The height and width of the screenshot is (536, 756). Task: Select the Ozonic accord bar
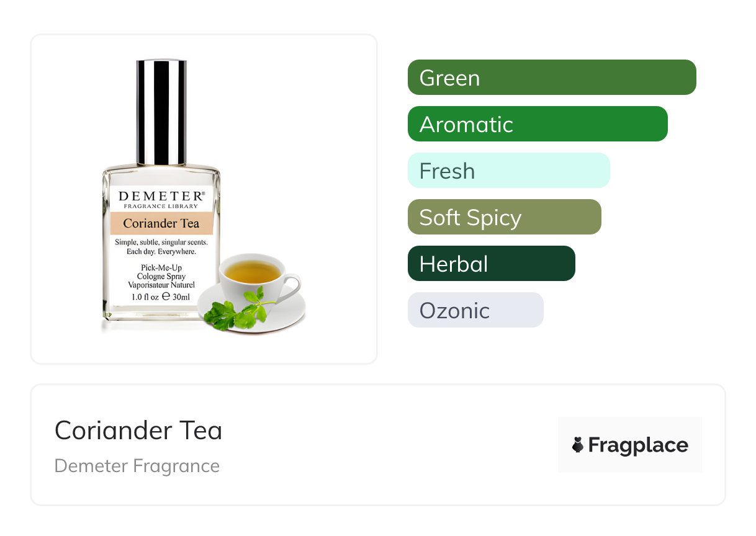(x=475, y=310)
